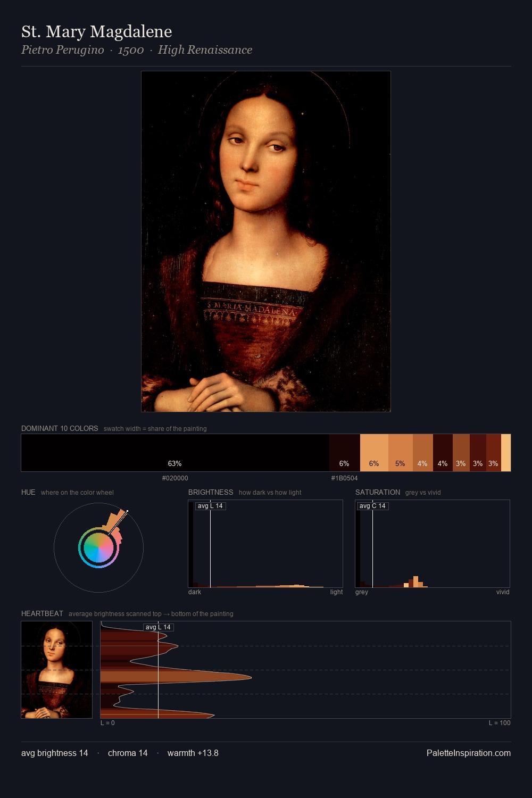This screenshot has height=798, width=532.
Task: Click the hex code "#1B0504"
Action: [345, 478]
